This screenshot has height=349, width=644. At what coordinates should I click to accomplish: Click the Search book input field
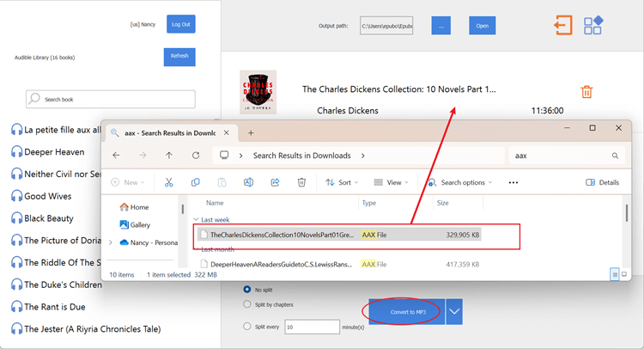point(111,99)
